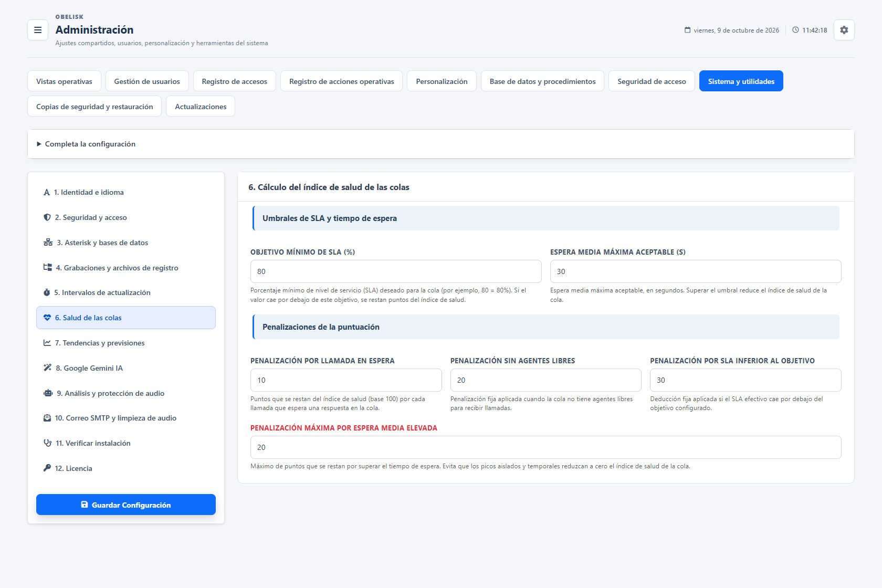Switch to the Vistas operativas tab
Viewport: 882px width, 588px height.
point(64,81)
